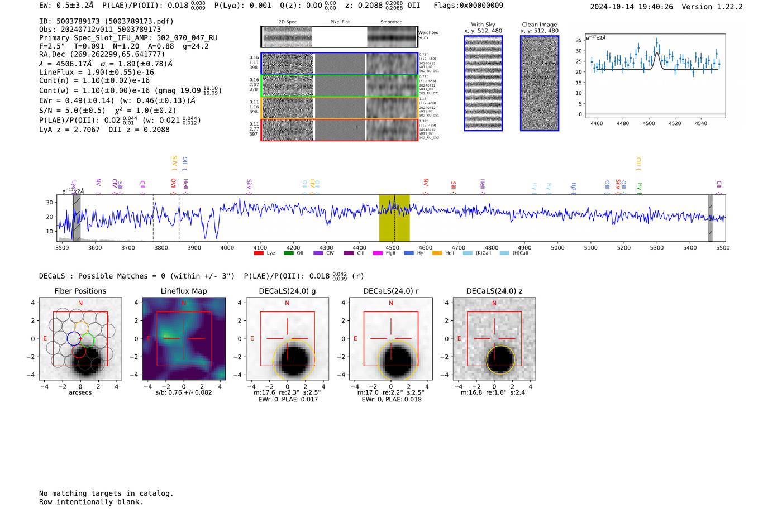Click the 'm:16.8 re:1.6" s:2.4"' caption
The image size is (782, 532).
[494, 392]
